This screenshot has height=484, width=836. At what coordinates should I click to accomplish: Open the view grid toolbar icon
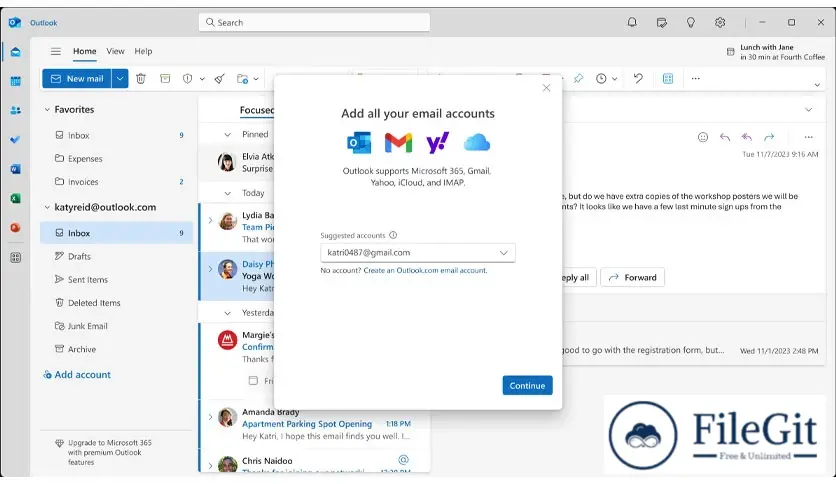point(668,79)
